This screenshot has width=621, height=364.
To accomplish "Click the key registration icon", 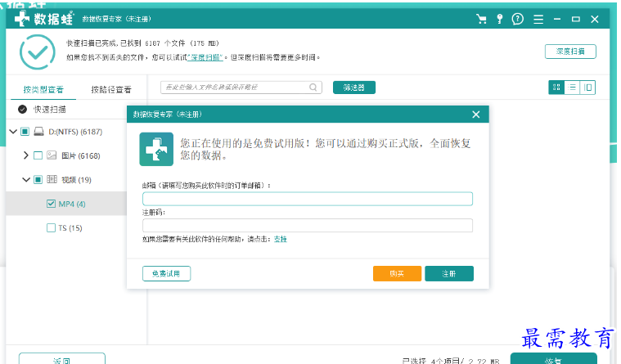I will (x=500, y=19).
